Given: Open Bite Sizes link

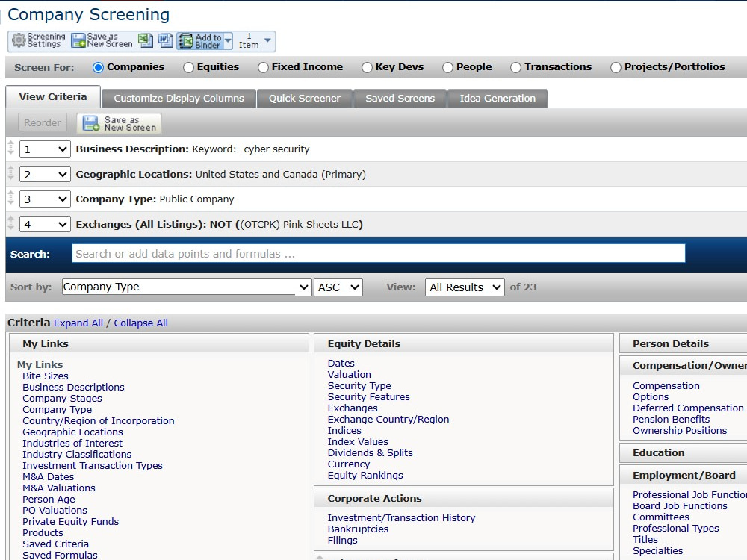Looking at the screenshot, I should pyautogui.click(x=46, y=376).
